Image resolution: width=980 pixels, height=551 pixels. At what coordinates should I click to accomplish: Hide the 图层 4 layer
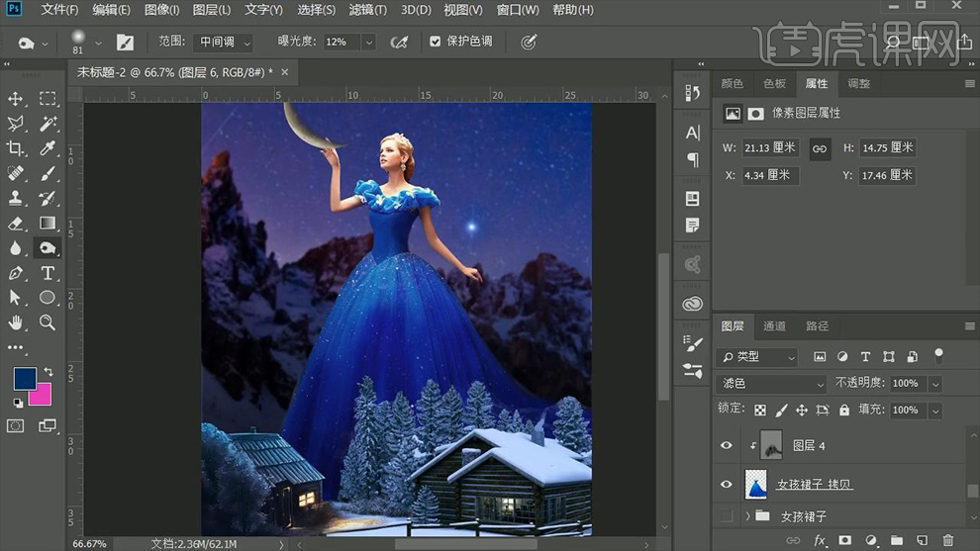727,446
